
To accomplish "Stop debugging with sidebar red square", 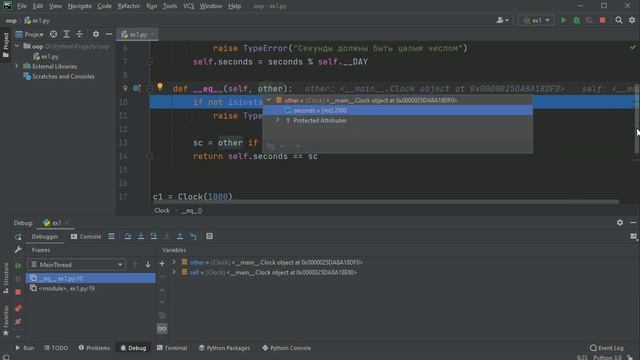I will pos(18,292).
